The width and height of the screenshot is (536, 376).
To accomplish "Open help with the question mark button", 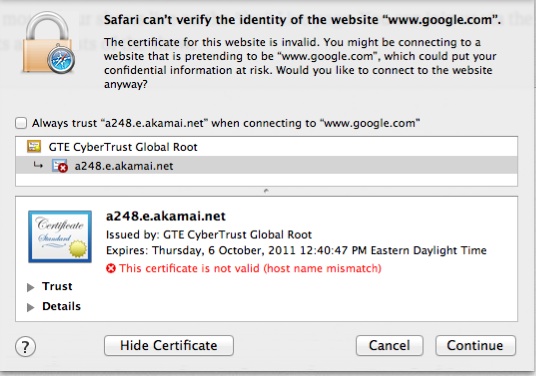I will (25, 346).
